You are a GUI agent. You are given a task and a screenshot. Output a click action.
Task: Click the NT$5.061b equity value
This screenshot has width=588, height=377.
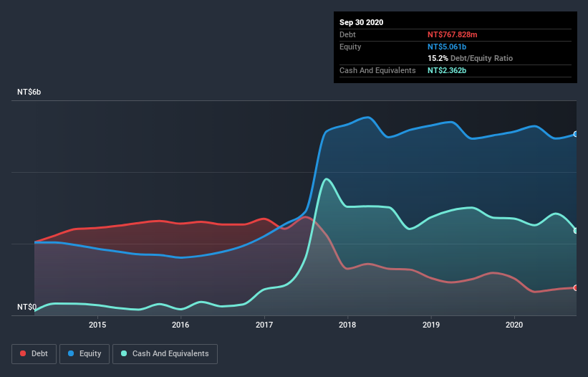[x=447, y=47]
